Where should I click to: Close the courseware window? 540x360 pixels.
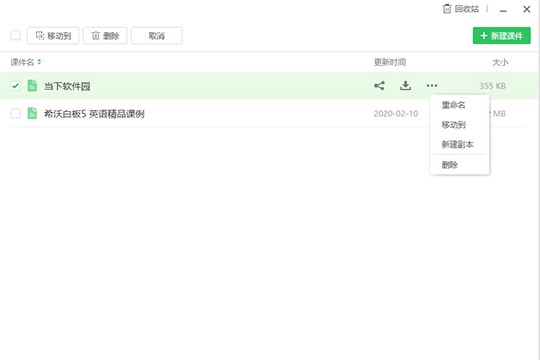tap(526, 9)
